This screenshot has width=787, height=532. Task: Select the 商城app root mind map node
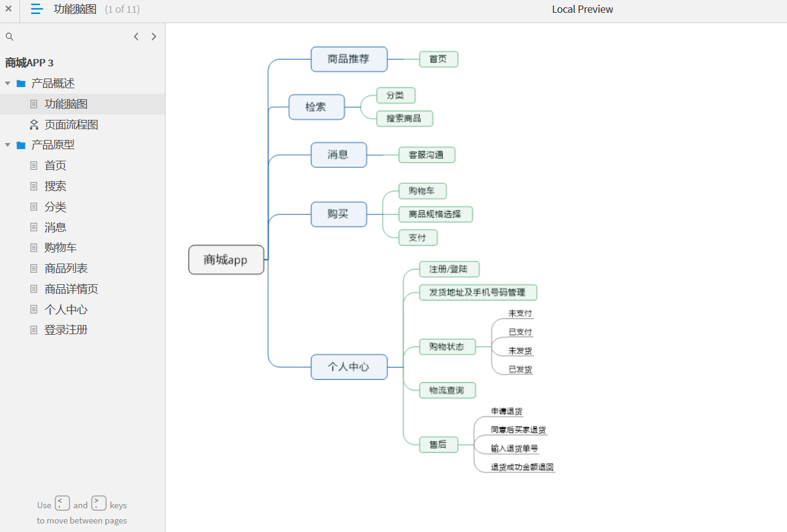226,260
